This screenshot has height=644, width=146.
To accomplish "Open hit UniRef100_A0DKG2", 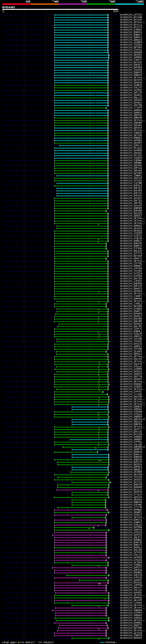I will [131, 617].
